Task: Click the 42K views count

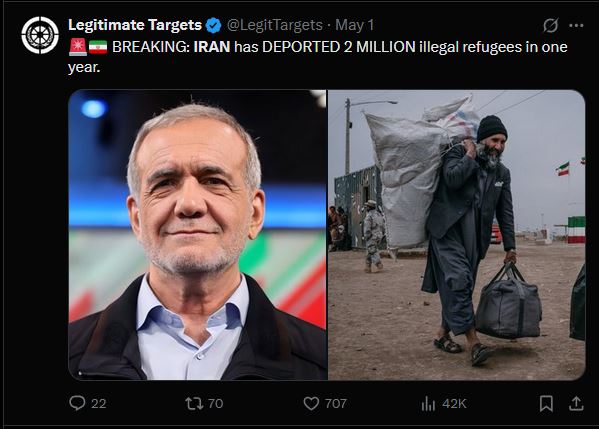Action: (454, 403)
